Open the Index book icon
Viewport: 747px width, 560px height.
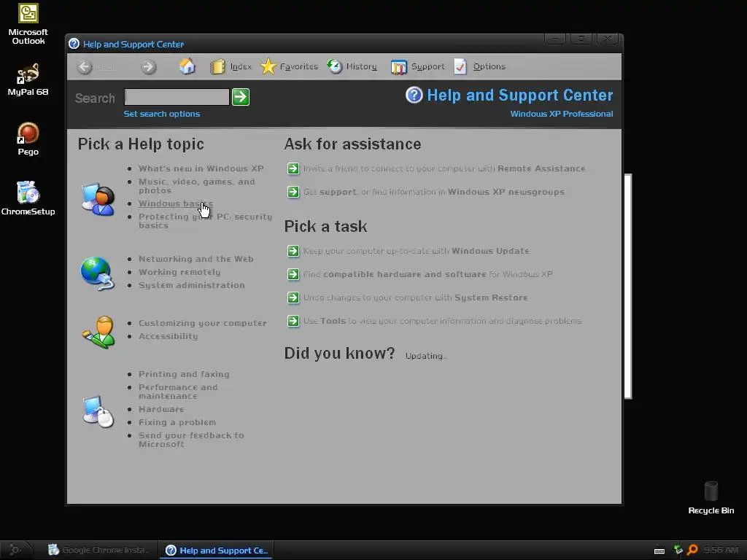217,66
